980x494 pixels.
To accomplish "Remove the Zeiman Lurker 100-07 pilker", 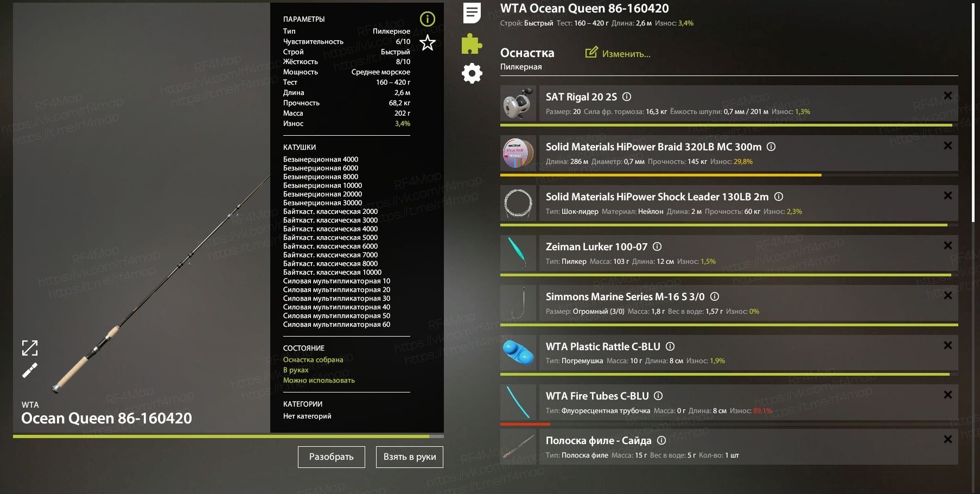I will click(947, 245).
